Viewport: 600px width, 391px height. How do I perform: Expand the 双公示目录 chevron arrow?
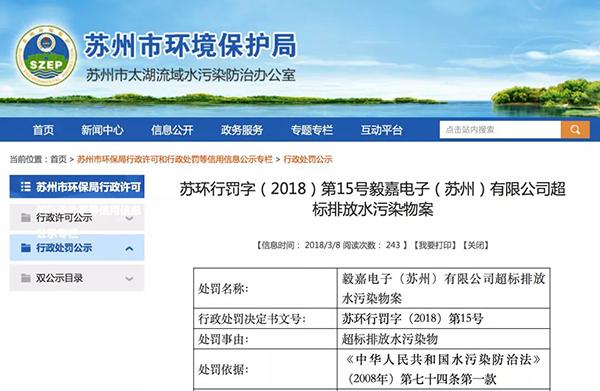click(x=129, y=279)
